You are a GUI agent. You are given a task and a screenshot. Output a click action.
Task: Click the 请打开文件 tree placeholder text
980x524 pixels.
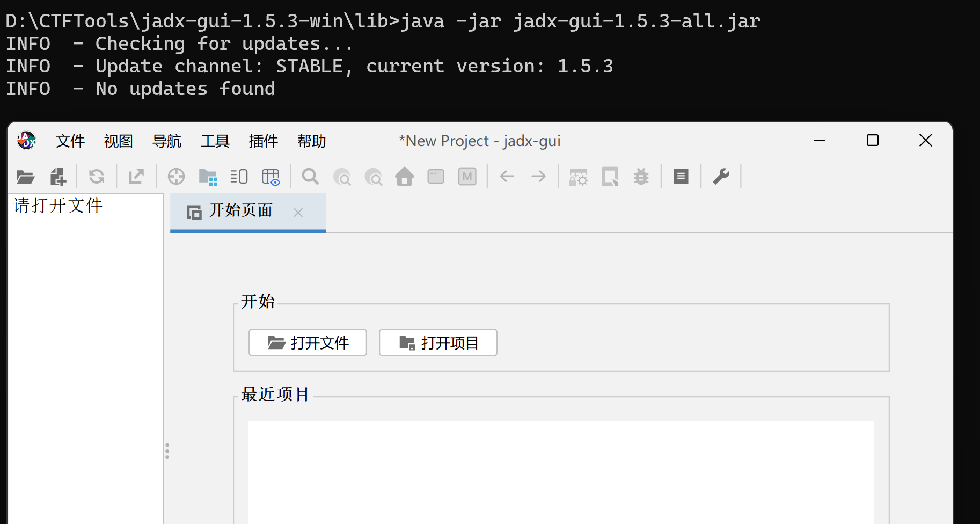tap(58, 206)
